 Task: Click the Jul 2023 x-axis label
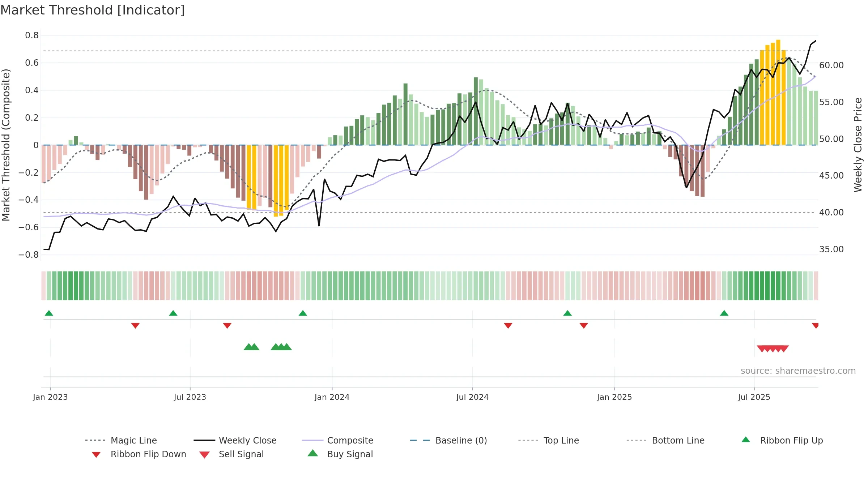[190, 397]
